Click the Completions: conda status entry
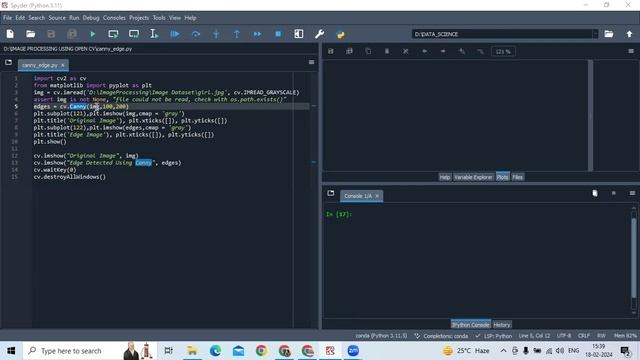This screenshot has width=640, height=360. pos(442,336)
